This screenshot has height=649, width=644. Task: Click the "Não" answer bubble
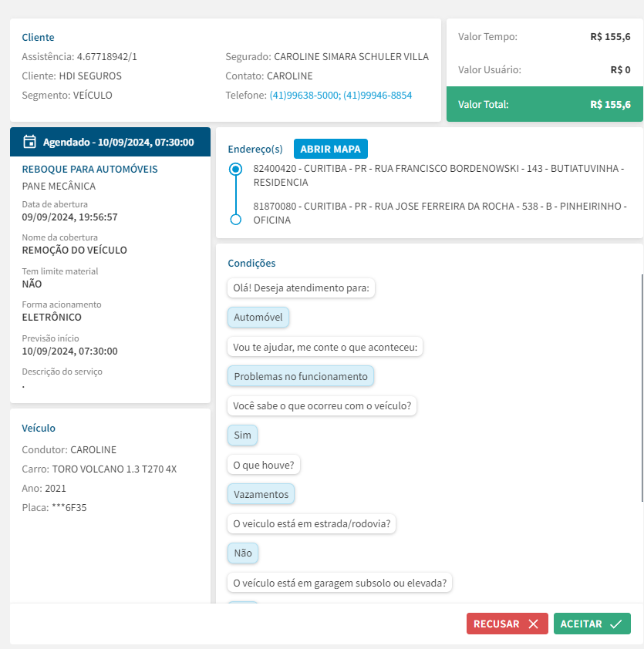(x=243, y=553)
